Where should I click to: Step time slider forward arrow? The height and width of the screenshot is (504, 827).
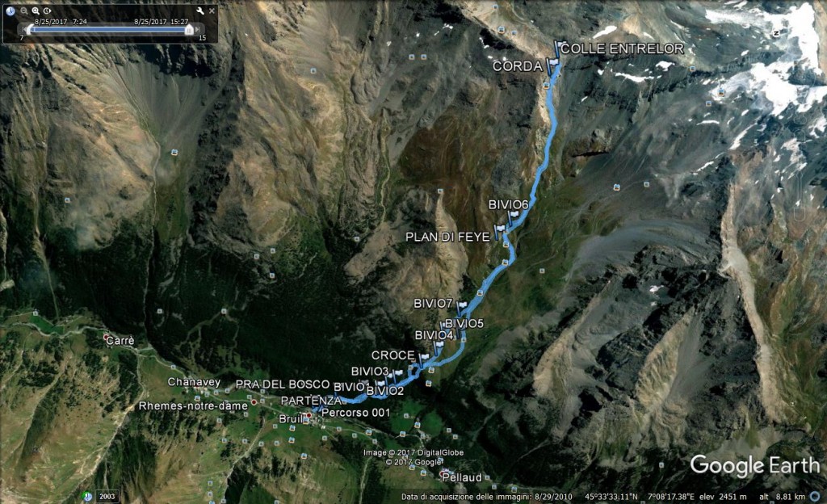pos(198,30)
